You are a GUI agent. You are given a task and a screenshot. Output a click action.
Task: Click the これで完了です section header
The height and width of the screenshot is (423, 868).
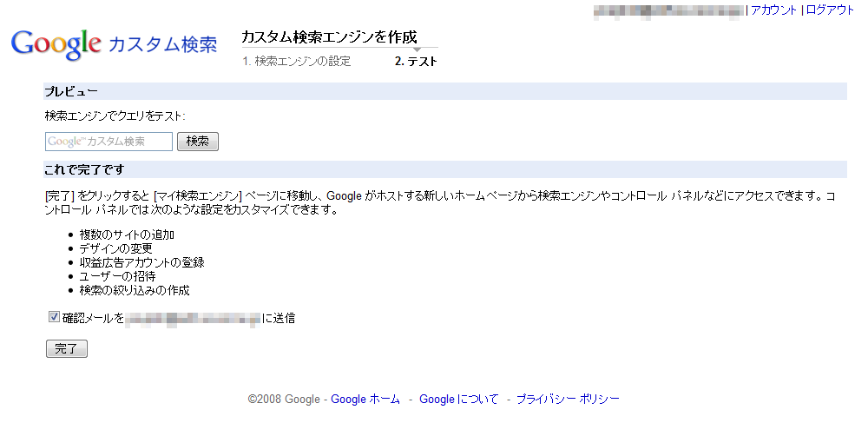pyautogui.click(x=445, y=169)
